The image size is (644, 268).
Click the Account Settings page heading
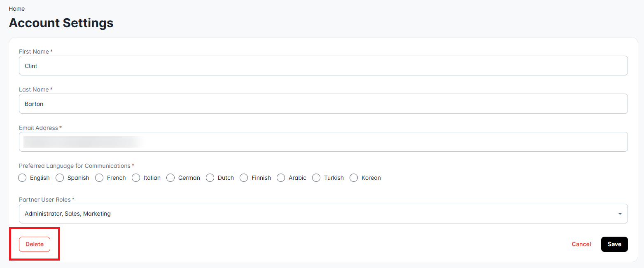pyautogui.click(x=61, y=23)
